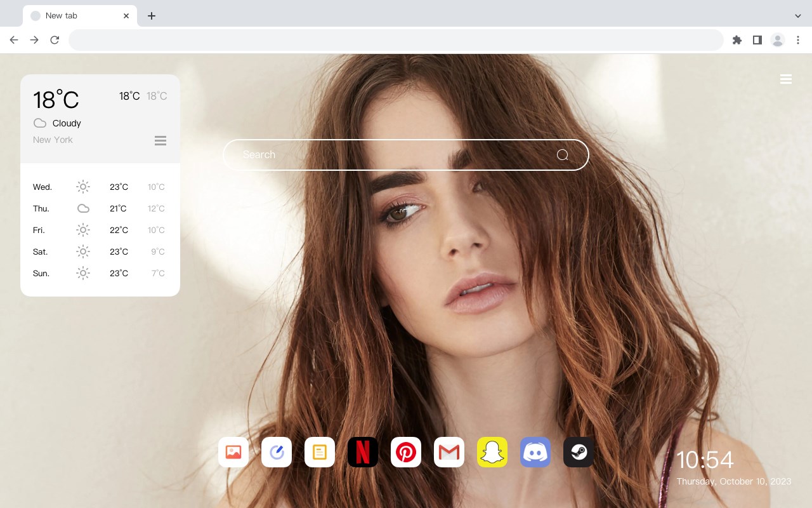
Task: Open the Discord shortcut icon
Action: pos(535,452)
